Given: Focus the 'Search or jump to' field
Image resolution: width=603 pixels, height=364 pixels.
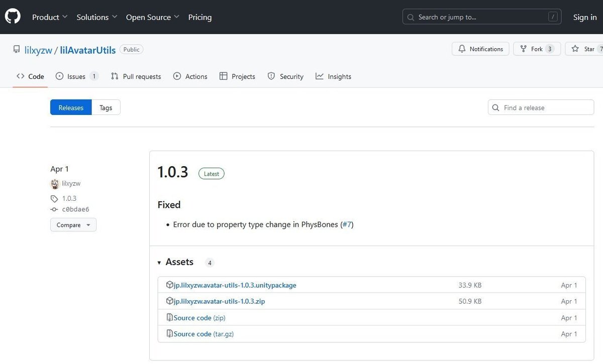Looking at the screenshot, I should pos(483,17).
